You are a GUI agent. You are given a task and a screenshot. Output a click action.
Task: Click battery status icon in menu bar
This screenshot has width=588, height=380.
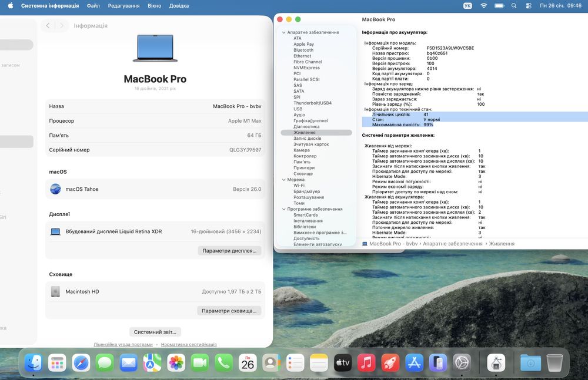499,6
